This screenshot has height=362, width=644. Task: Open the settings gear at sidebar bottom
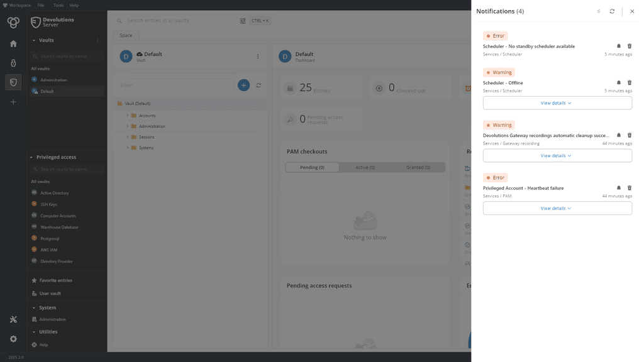(x=13, y=339)
